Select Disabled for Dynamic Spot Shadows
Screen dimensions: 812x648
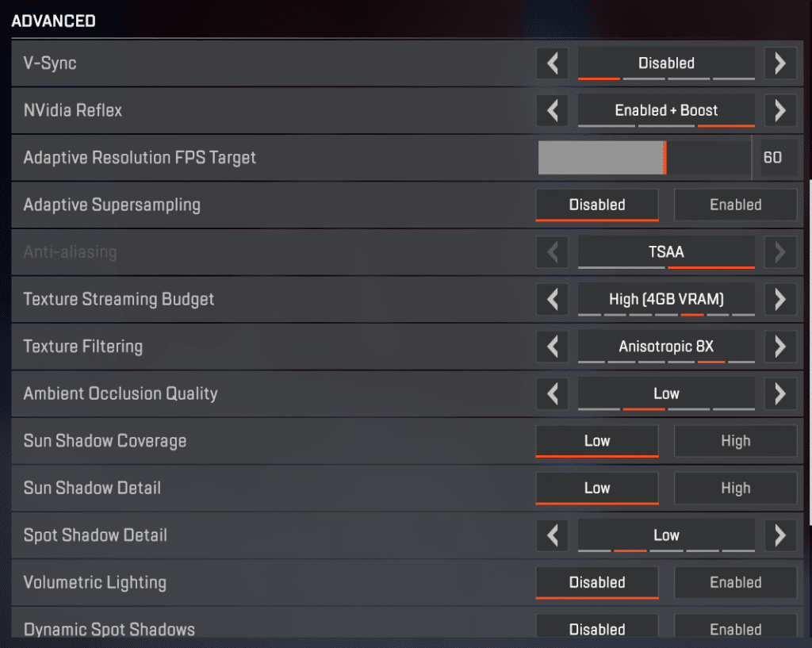click(x=597, y=627)
